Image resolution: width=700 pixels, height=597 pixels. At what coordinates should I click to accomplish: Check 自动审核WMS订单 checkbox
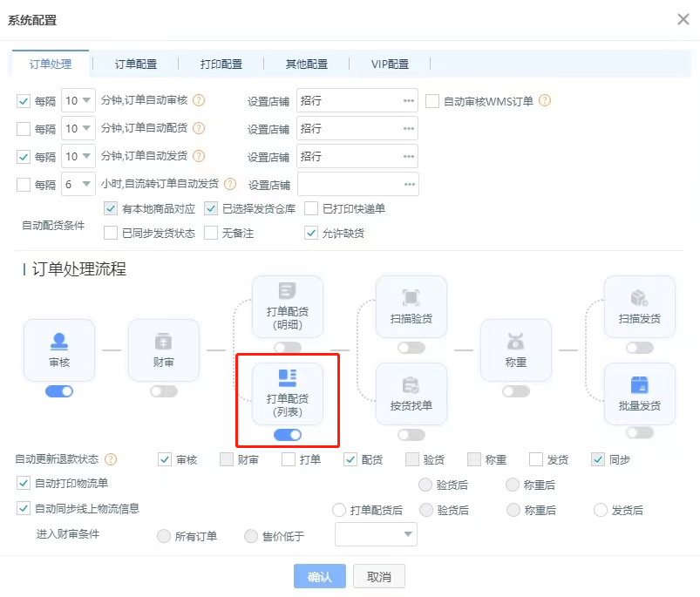pos(432,101)
